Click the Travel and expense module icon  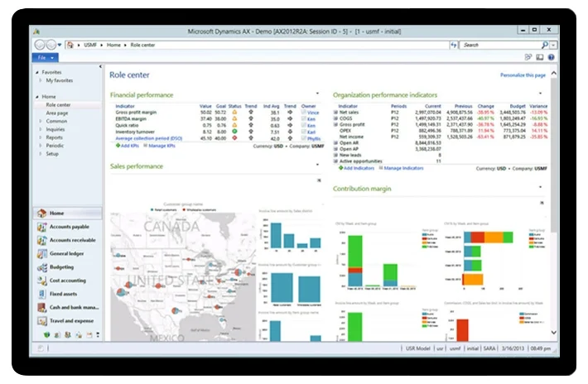pyautogui.click(x=41, y=320)
